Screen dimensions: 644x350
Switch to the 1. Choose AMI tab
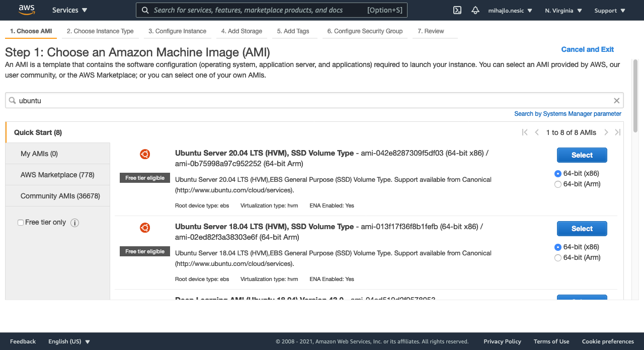pyautogui.click(x=31, y=31)
